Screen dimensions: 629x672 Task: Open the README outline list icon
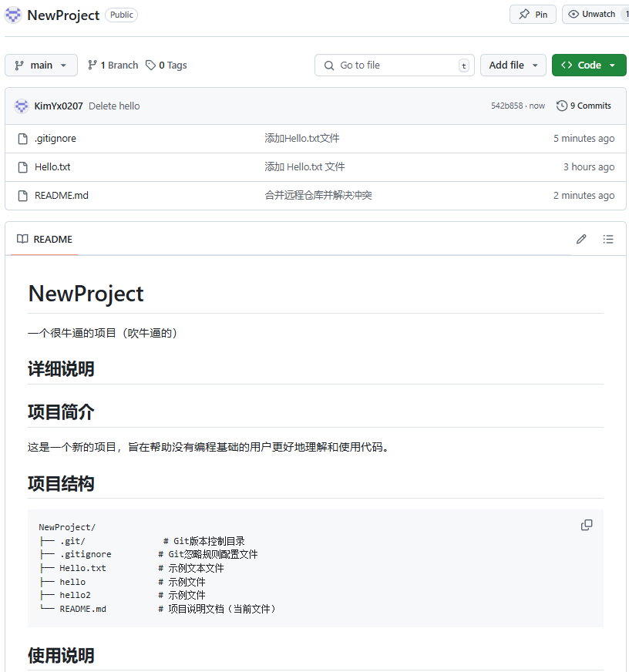click(608, 239)
